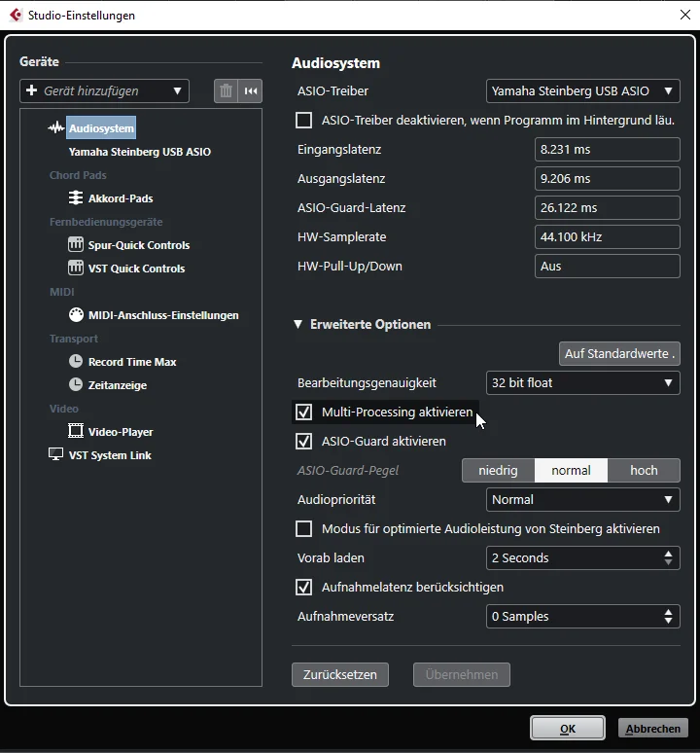Increase Aufnahmeversatz samples stepper
The height and width of the screenshot is (753, 700).
(668, 612)
